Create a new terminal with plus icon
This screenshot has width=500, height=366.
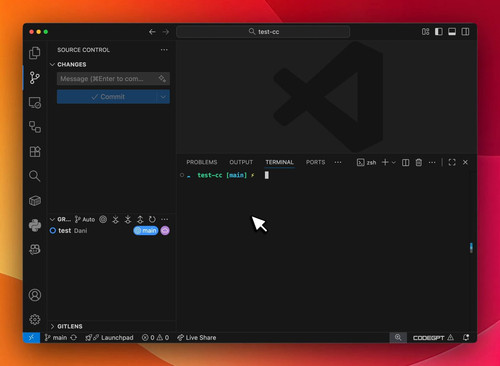(385, 162)
